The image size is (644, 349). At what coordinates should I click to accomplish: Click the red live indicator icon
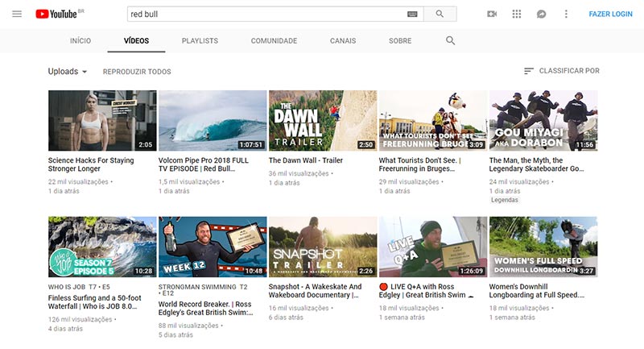click(384, 286)
